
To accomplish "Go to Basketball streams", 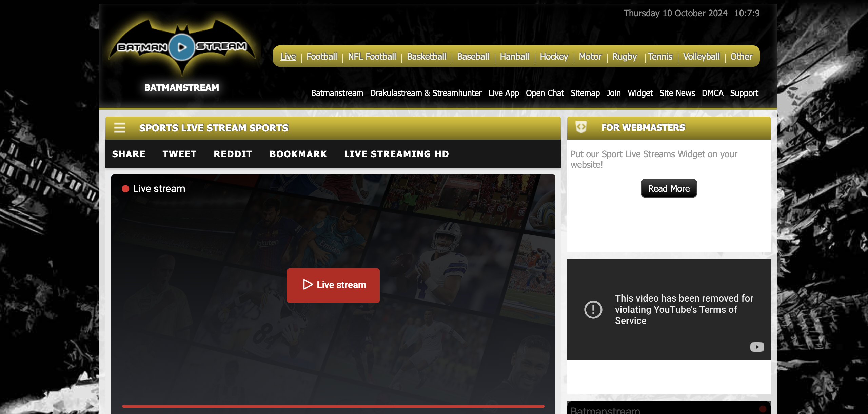I will click(x=427, y=57).
